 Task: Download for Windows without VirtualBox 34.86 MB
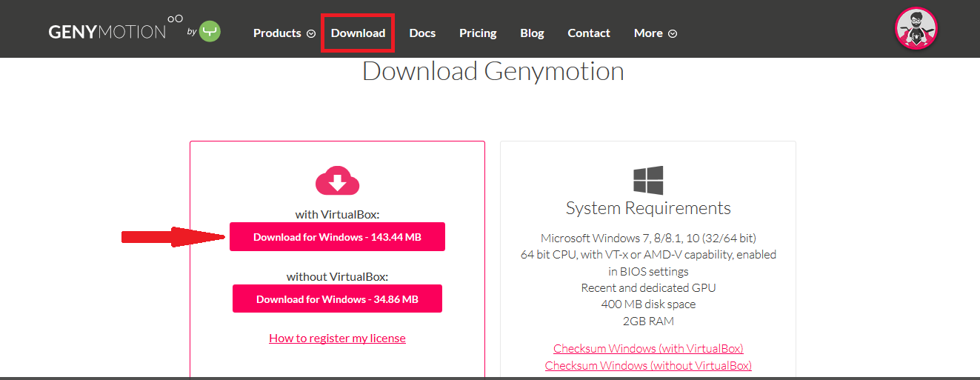(x=337, y=299)
